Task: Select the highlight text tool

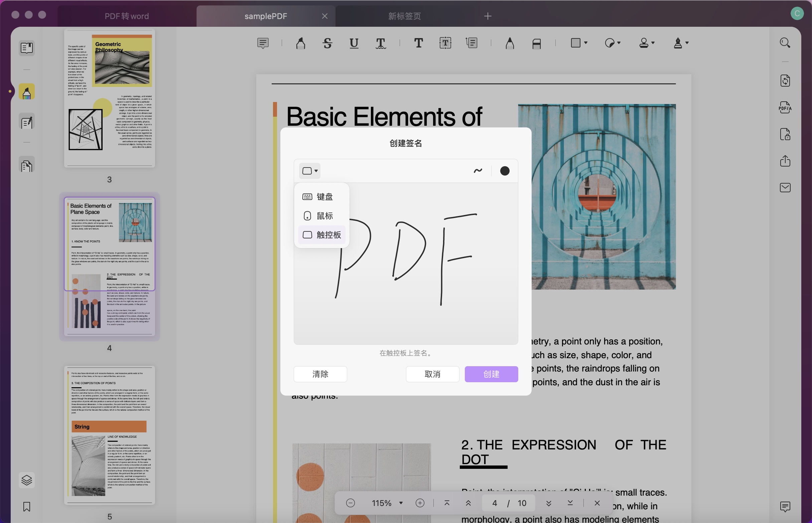Action: [301, 43]
